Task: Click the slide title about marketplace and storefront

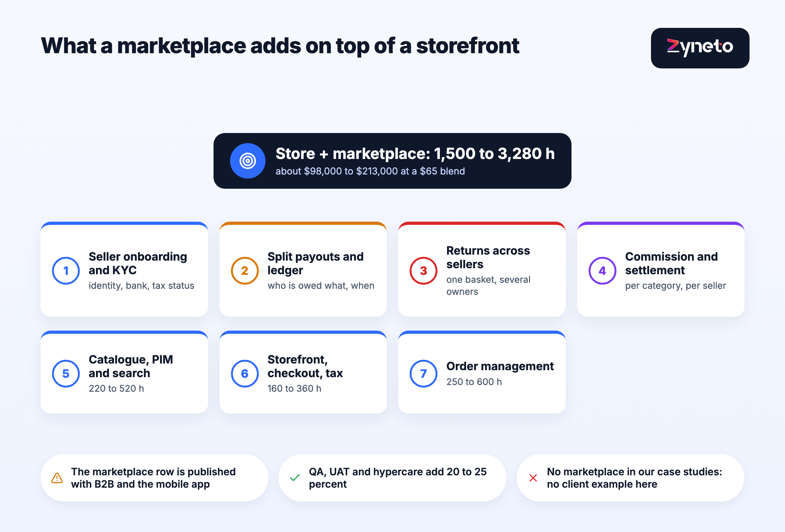Action: pos(280,46)
